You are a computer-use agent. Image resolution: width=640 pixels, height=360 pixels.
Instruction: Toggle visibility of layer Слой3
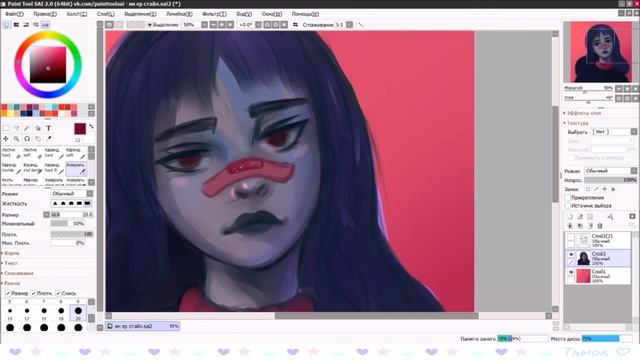click(x=571, y=254)
